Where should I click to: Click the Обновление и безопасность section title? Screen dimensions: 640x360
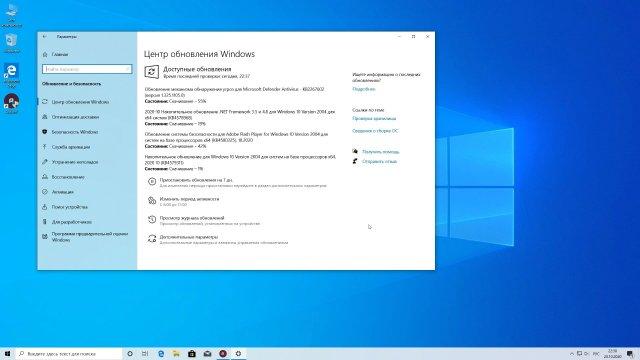(x=71, y=84)
